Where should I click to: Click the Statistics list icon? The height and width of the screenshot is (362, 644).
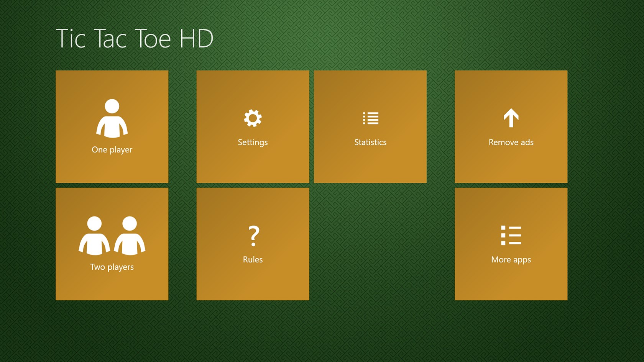370,118
